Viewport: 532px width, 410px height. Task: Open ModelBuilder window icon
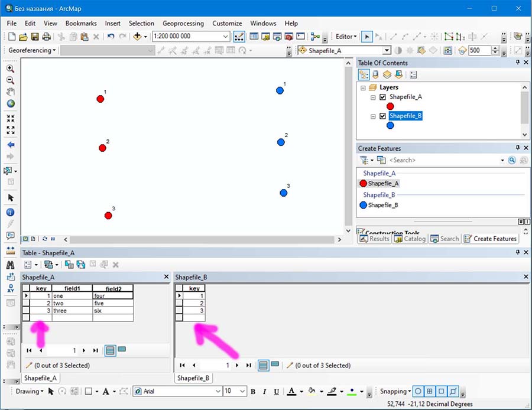tap(315, 36)
